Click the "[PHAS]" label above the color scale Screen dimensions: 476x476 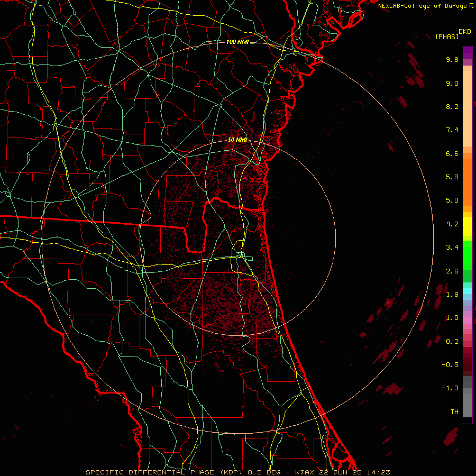(x=447, y=36)
